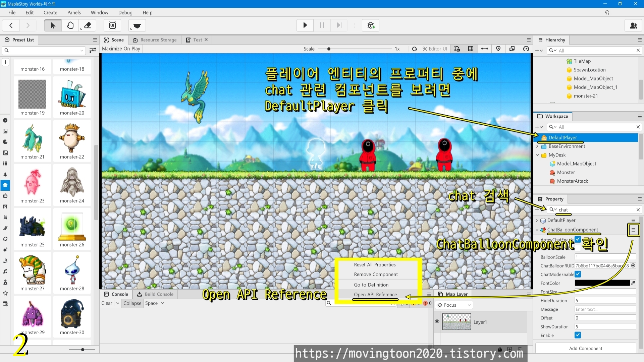Select the Eraser tool
Image resolution: width=644 pixels, height=362 pixels.
[x=88, y=25]
